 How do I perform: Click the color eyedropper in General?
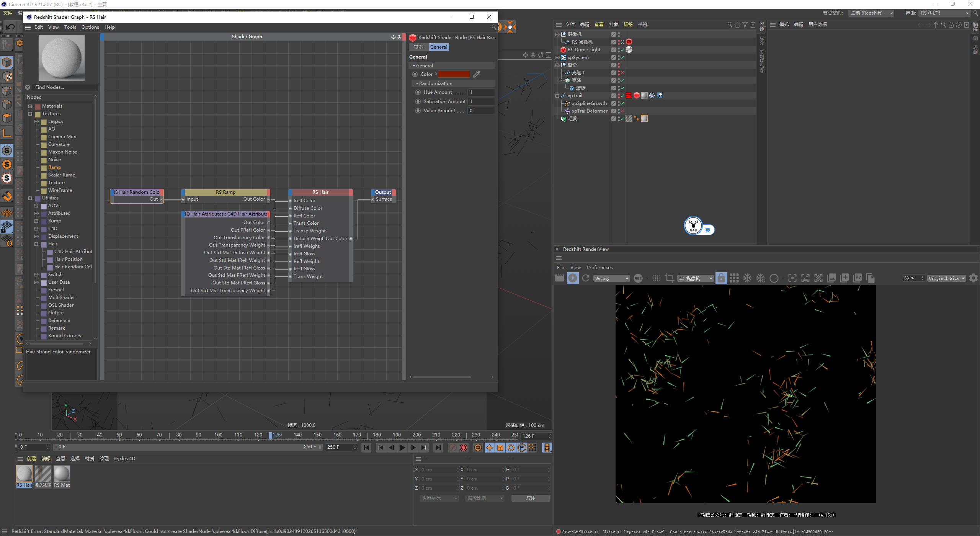coord(477,74)
